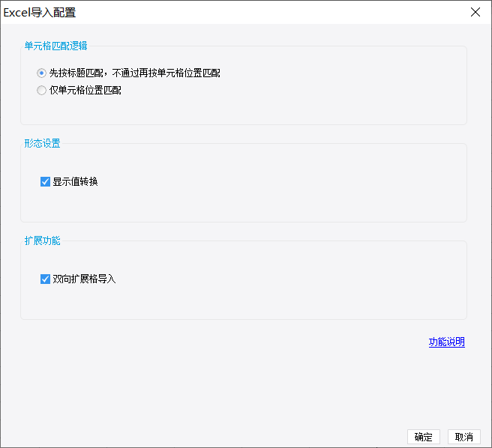Viewport: 492px width, 448px height.
Task: Toggle the 双向扩展格导入 checkbox
Action: [45, 279]
